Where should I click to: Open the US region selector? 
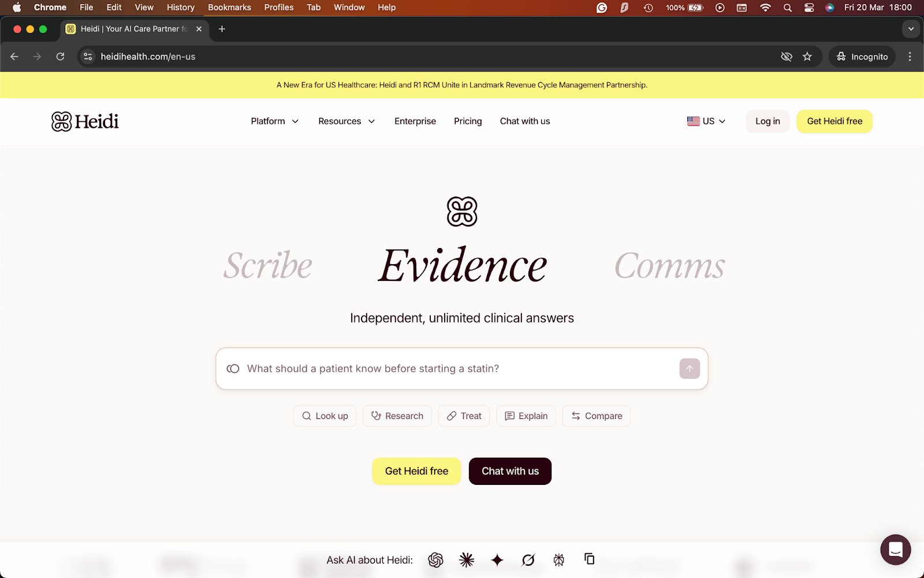pos(706,121)
